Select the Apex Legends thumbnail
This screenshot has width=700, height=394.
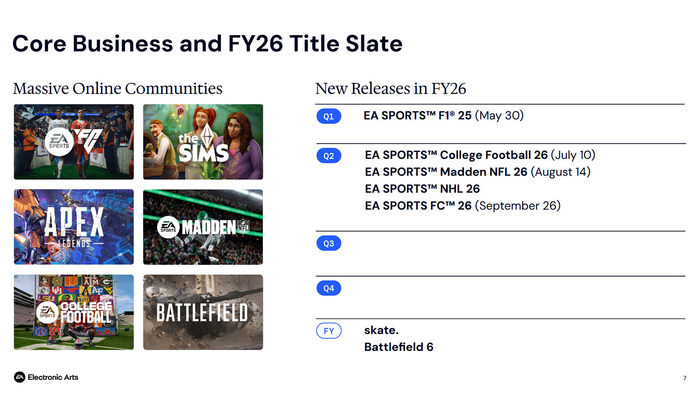74,227
